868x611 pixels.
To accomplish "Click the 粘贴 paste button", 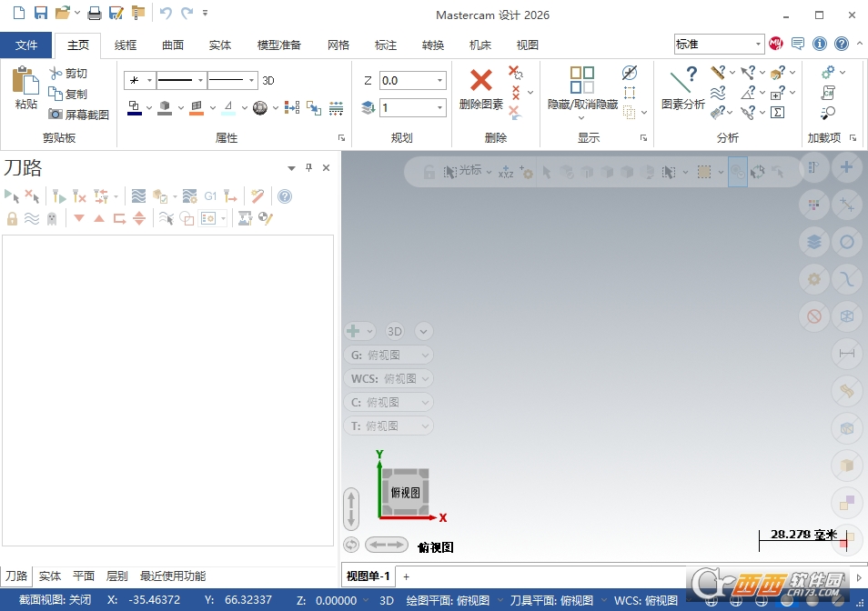I will (25, 88).
